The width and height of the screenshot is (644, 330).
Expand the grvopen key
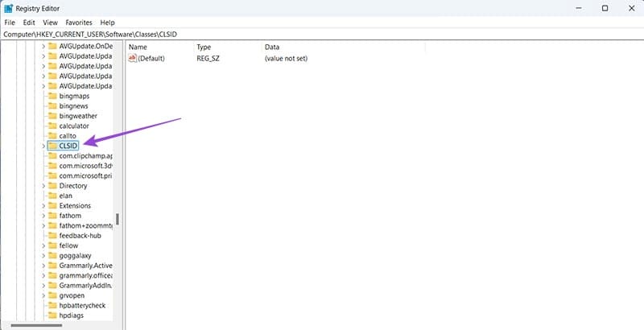[43, 295]
